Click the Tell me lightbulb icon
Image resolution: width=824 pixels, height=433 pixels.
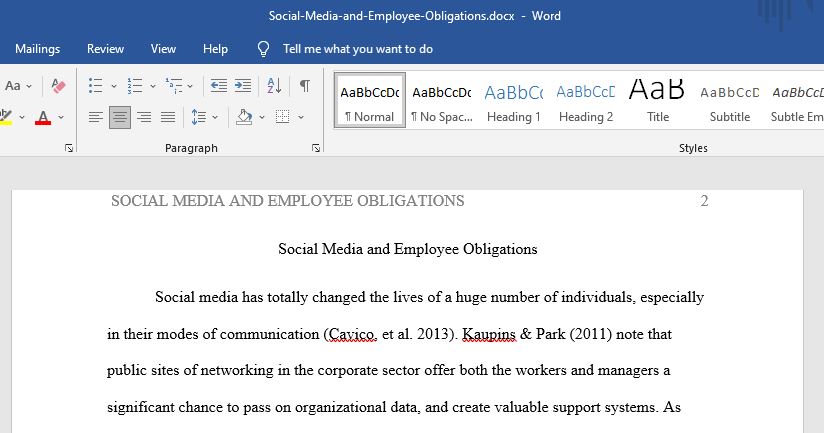[x=263, y=49]
